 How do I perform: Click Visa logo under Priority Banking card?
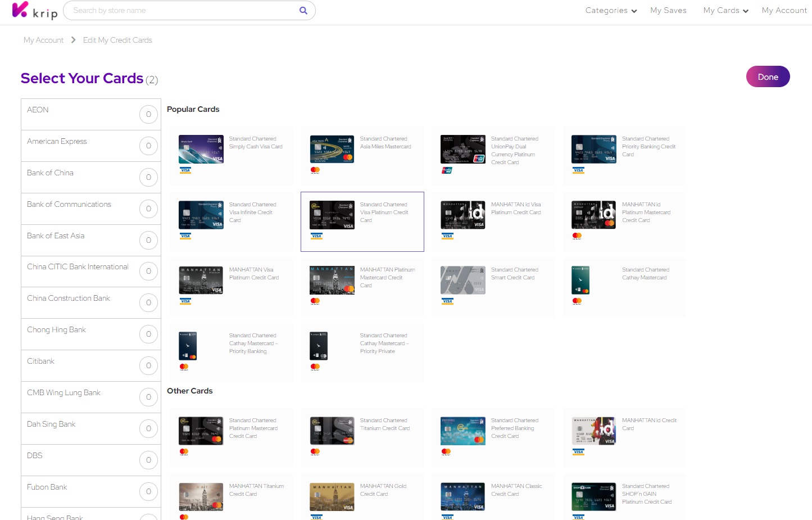click(x=578, y=170)
